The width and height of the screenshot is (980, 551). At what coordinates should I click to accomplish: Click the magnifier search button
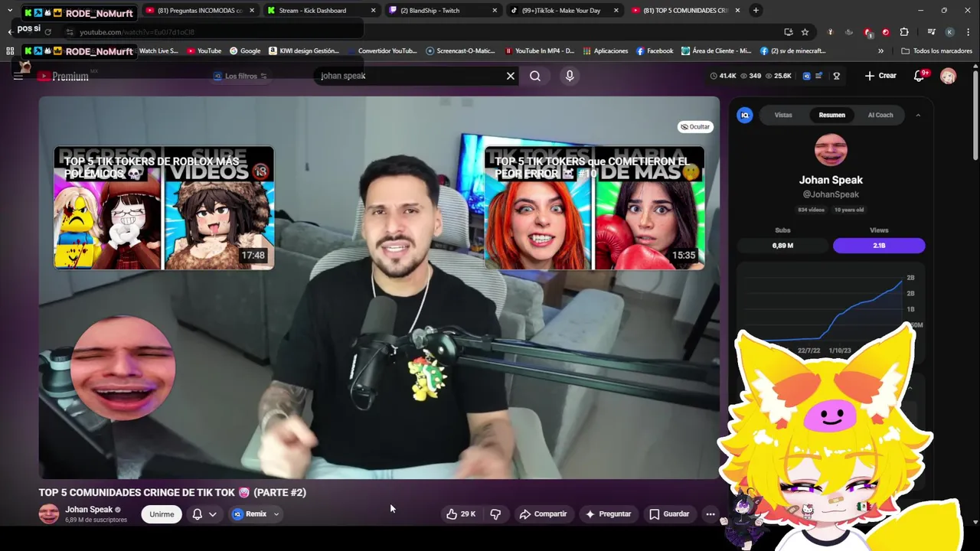pos(535,76)
